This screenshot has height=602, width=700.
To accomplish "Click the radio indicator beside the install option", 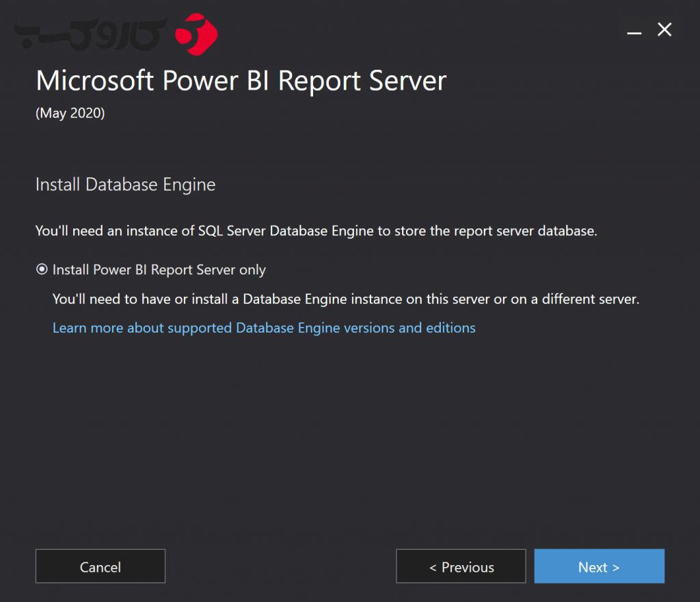I will tap(41, 270).
